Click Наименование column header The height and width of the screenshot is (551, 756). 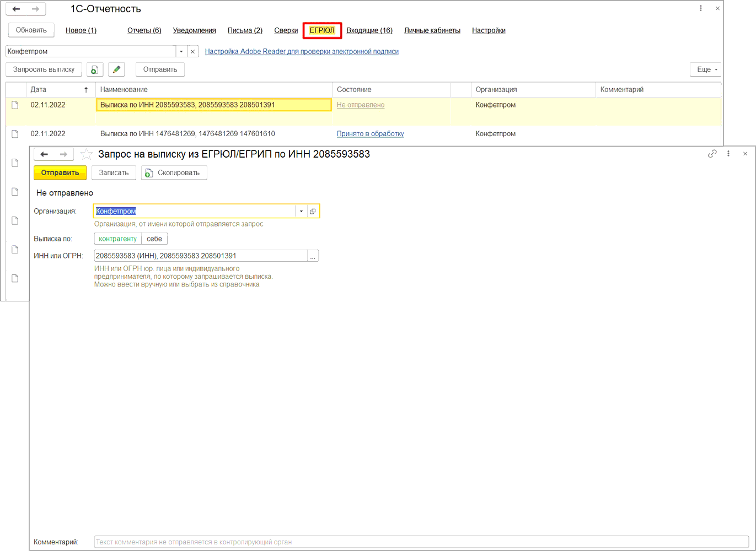point(214,89)
